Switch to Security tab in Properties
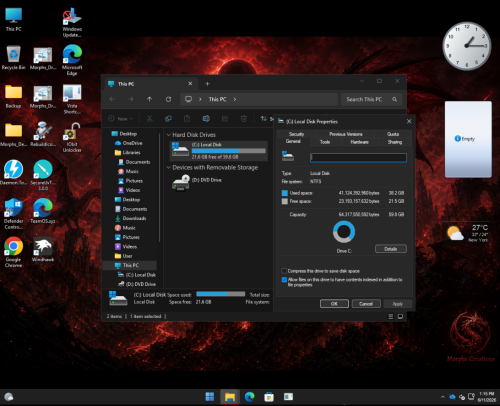500x406 pixels. pos(296,134)
